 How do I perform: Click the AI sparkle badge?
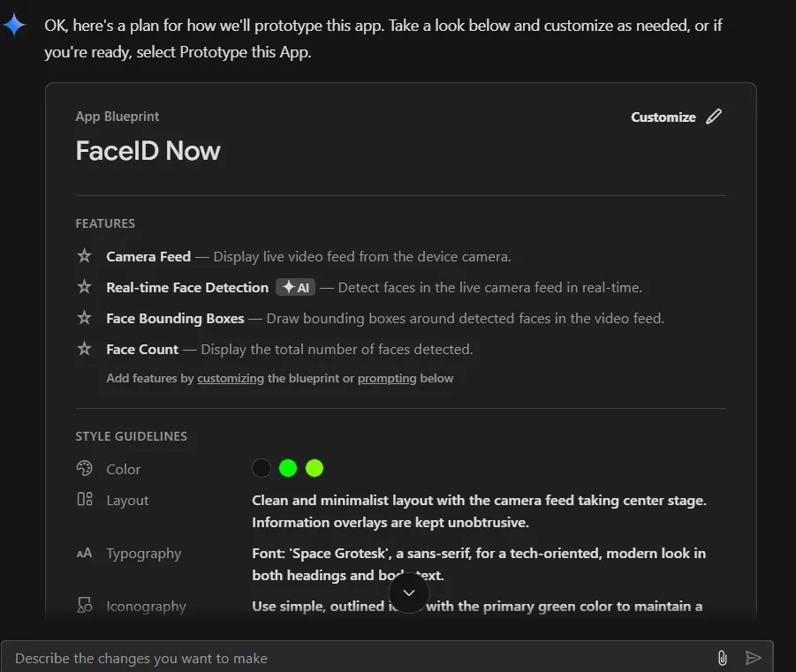point(295,287)
